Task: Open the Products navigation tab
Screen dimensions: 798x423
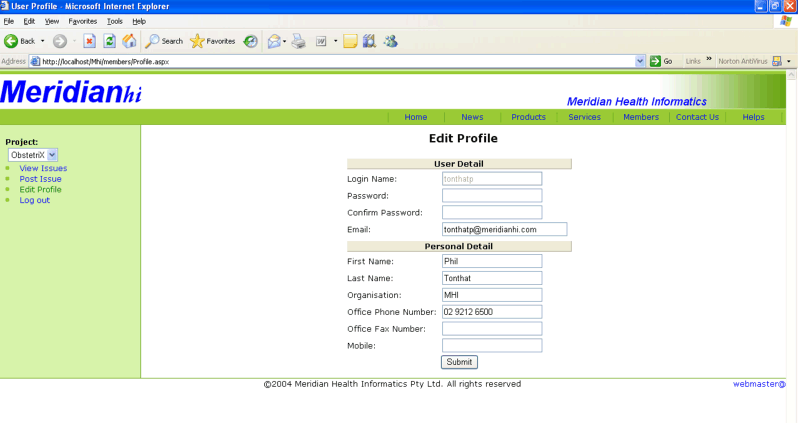Action: 528,117
